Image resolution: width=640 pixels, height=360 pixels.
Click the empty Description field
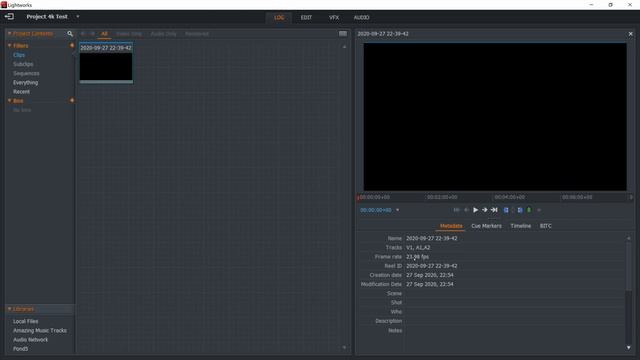coord(514,321)
